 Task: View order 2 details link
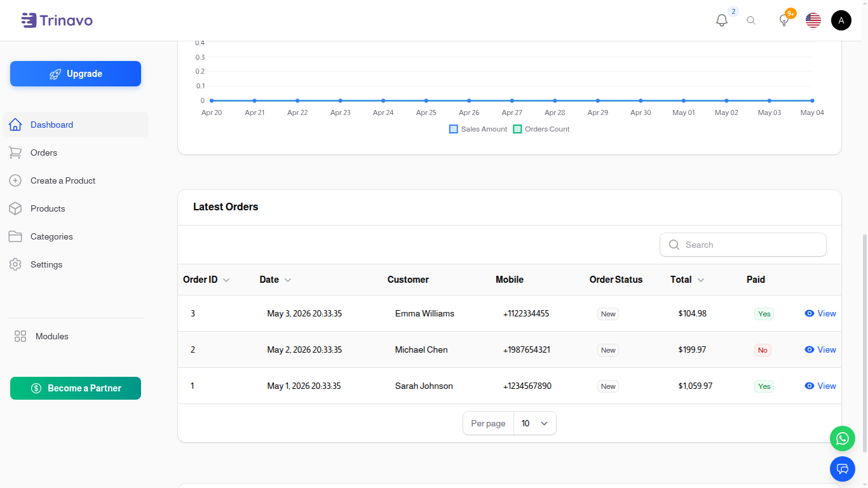coord(820,349)
